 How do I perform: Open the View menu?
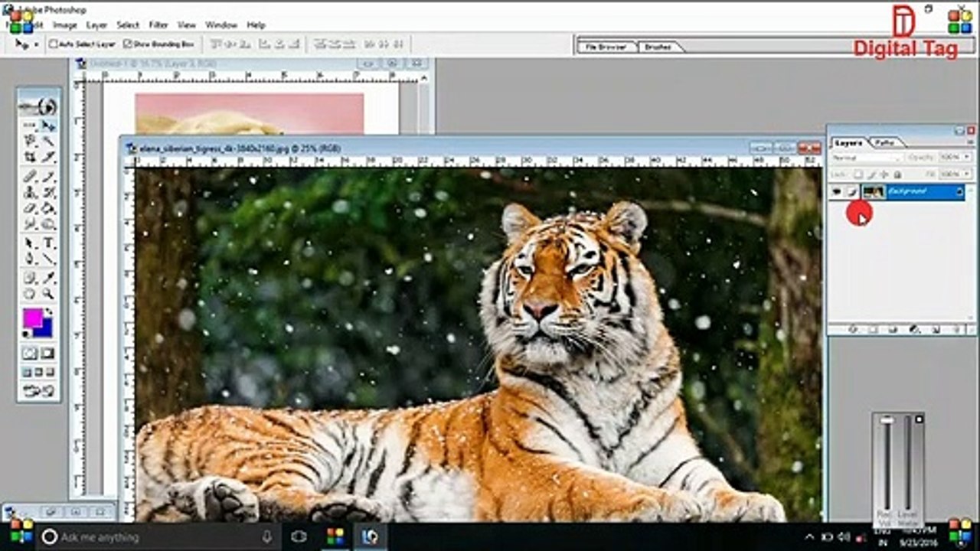[187, 25]
